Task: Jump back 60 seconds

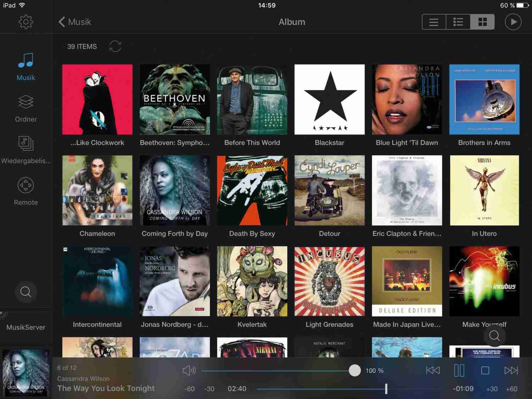Action: click(x=189, y=389)
